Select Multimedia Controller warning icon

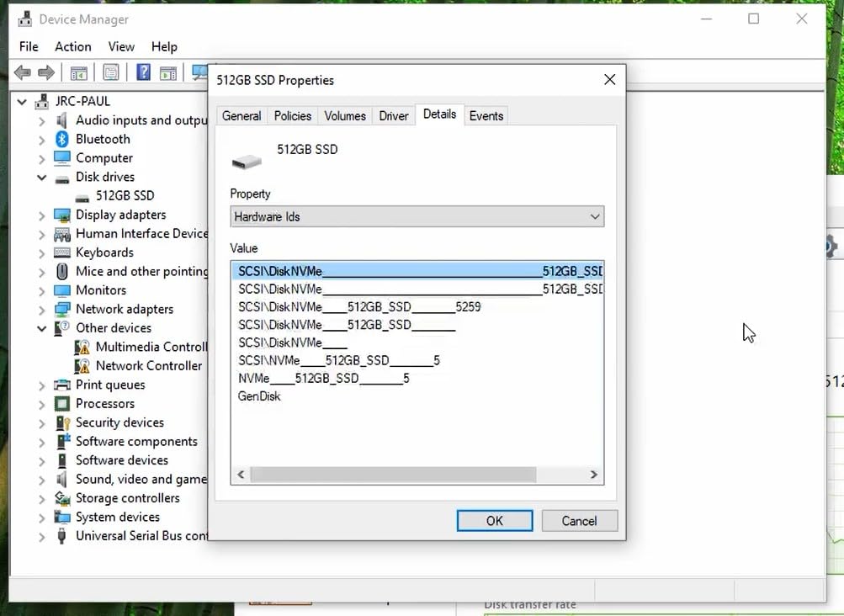tap(82, 348)
